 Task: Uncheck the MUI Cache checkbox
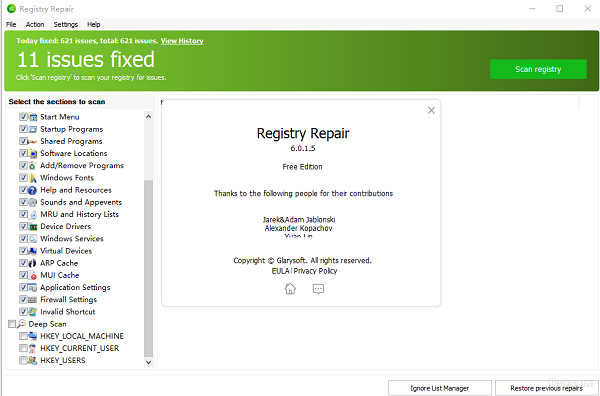click(23, 275)
